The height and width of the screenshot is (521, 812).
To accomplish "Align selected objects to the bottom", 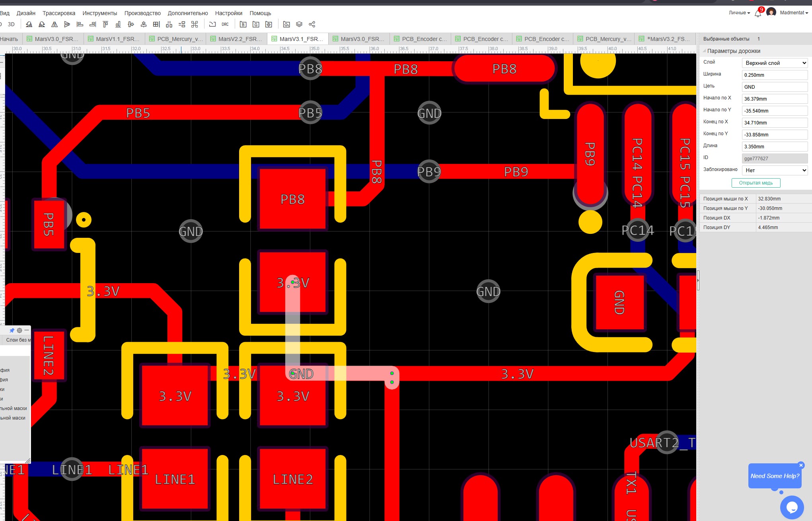I will click(x=118, y=24).
